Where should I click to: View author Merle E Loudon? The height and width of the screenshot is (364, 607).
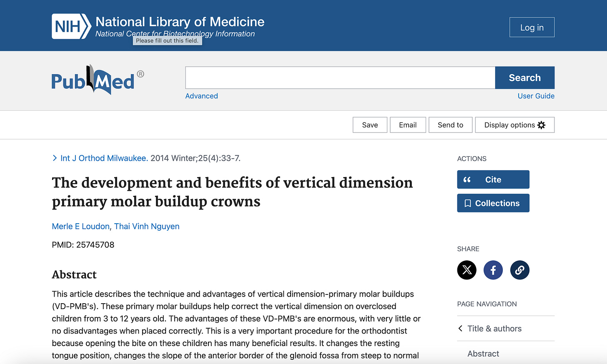(x=80, y=226)
